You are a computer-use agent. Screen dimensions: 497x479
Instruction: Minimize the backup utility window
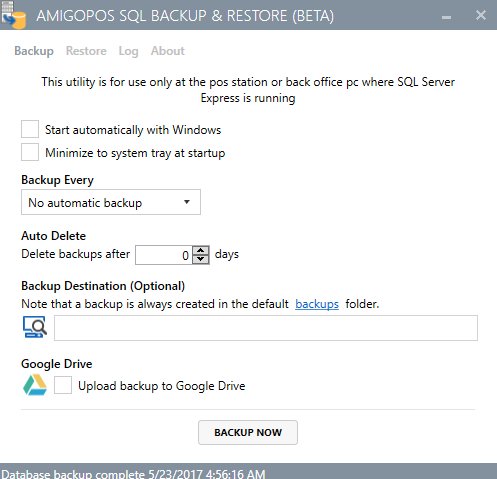click(446, 17)
